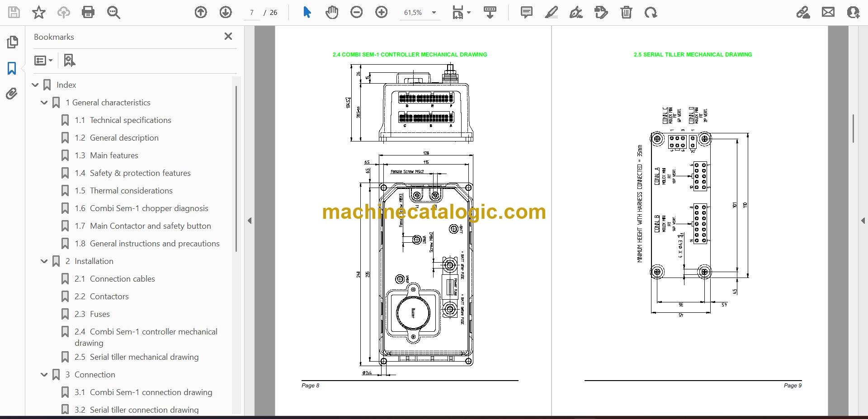Select the 2 Installation bookmark
Image resolution: width=868 pixels, height=419 pixels.
(x=89, y=261)
